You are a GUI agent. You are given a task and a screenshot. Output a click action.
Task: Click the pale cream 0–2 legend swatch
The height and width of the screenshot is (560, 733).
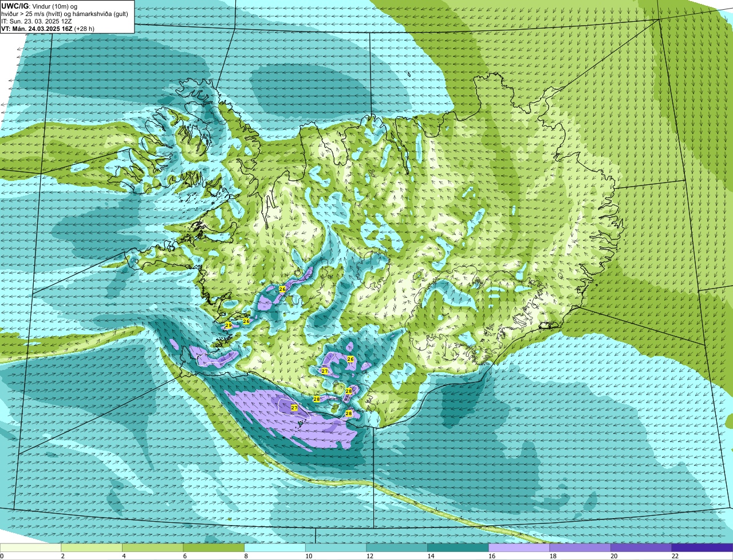30,547
